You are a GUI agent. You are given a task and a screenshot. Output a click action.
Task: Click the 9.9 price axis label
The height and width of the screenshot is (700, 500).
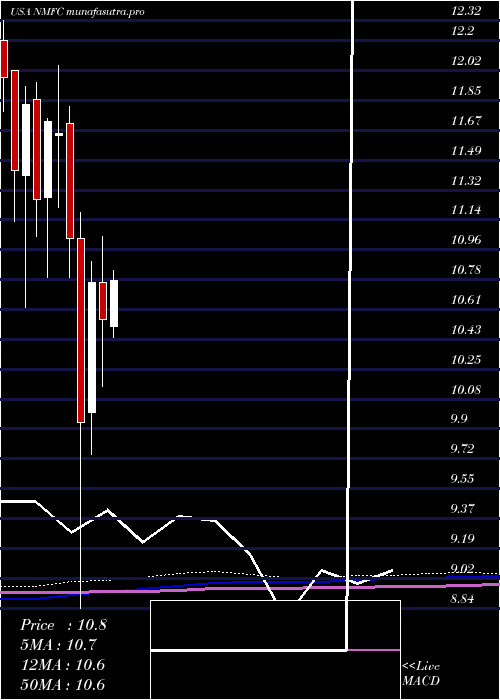click(459, 419)
